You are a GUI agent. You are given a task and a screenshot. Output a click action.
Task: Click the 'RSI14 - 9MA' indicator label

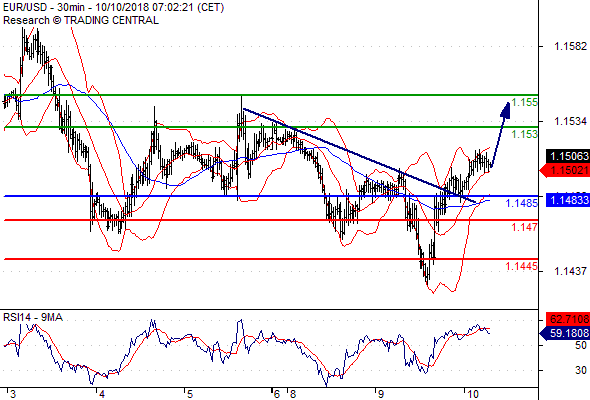(33, 318)
